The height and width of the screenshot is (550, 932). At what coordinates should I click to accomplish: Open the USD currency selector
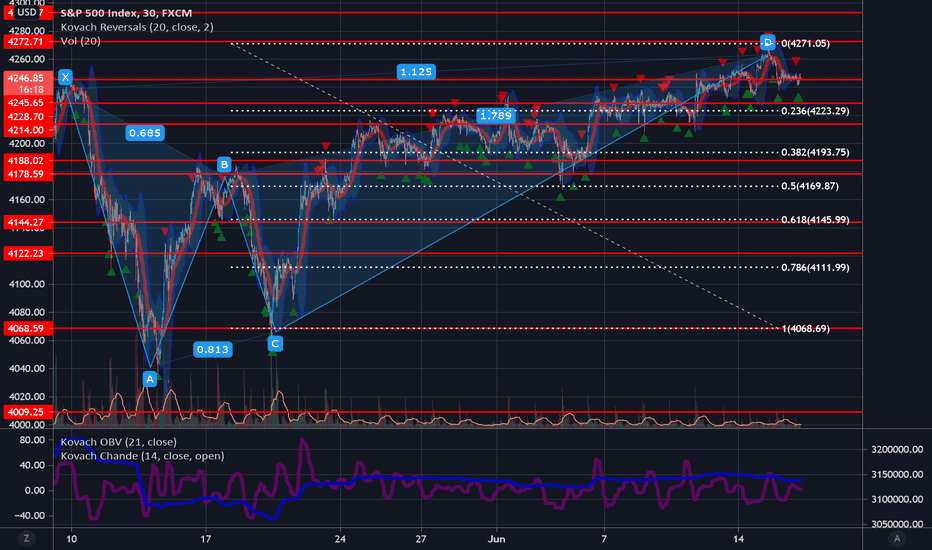pos(26,12)
